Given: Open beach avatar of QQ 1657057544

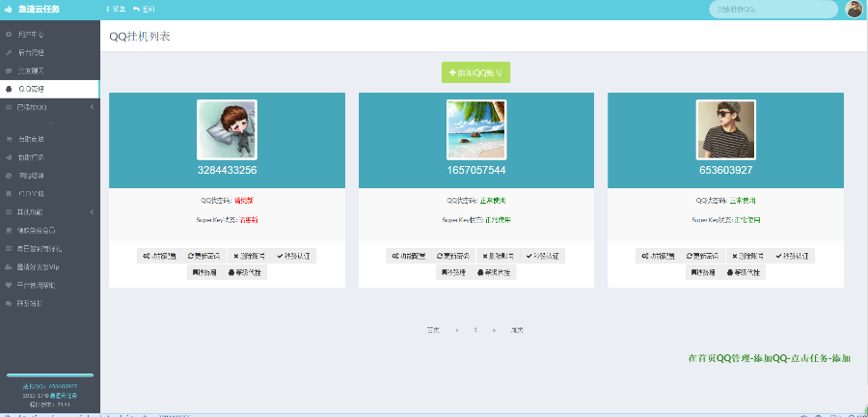Looking at the screenshot, I should (476, 129).
